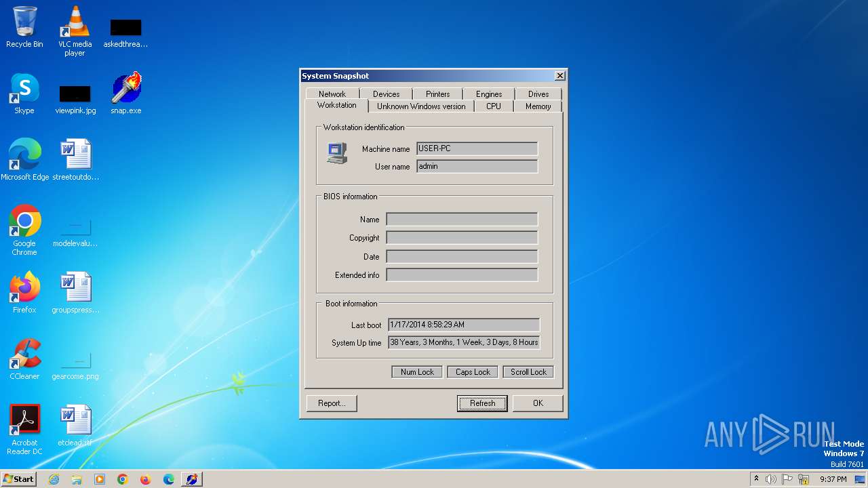868x488 pixels.
Task: Open the volume tray icon
Action: coord(771,479)
